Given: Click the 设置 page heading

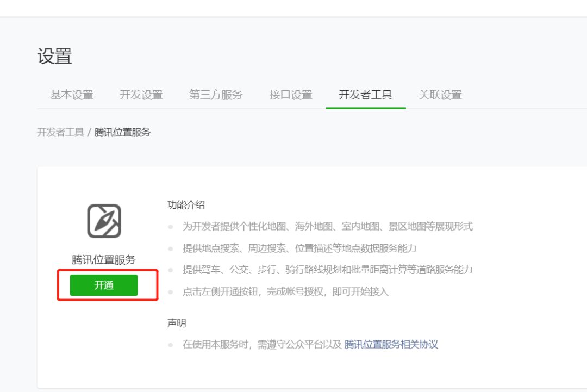Looking at the screenshot, I should 55,57.
